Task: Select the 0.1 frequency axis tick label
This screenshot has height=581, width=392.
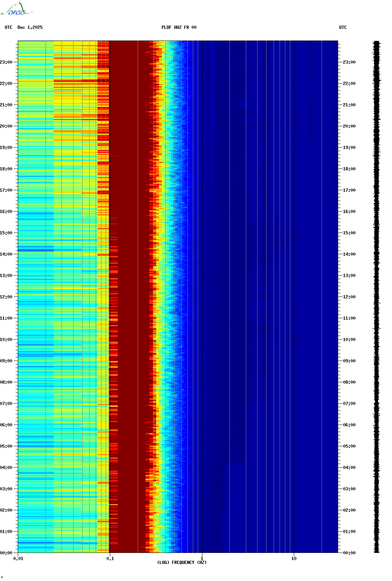Action: coord(110,559)
